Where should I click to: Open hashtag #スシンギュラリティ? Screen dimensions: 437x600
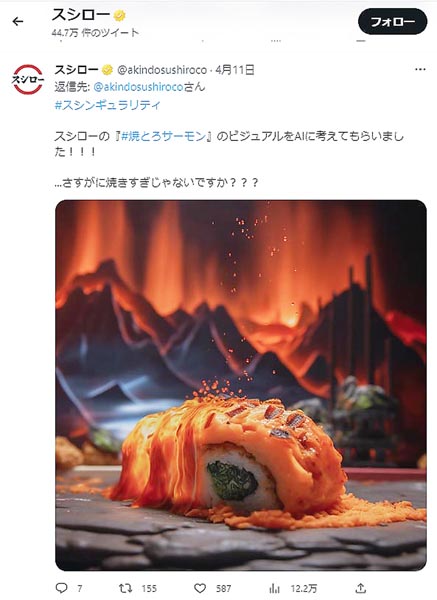[108, 105]
